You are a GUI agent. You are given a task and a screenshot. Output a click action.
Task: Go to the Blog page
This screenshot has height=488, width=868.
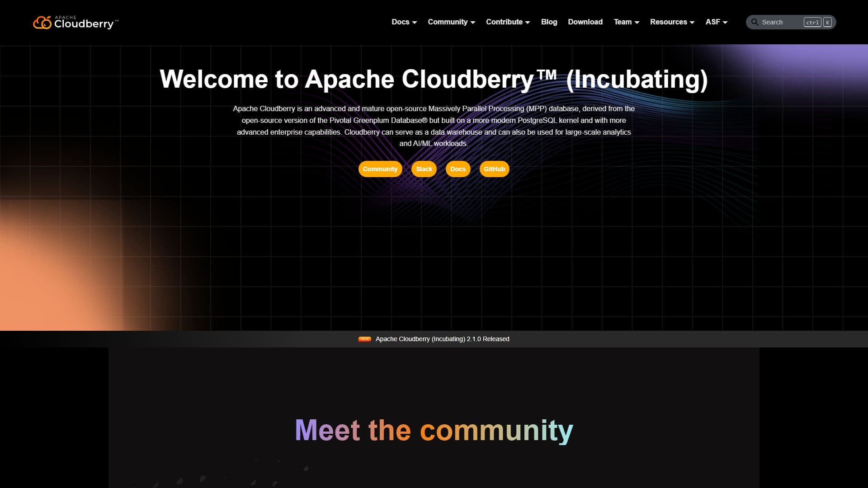(549, 22)
